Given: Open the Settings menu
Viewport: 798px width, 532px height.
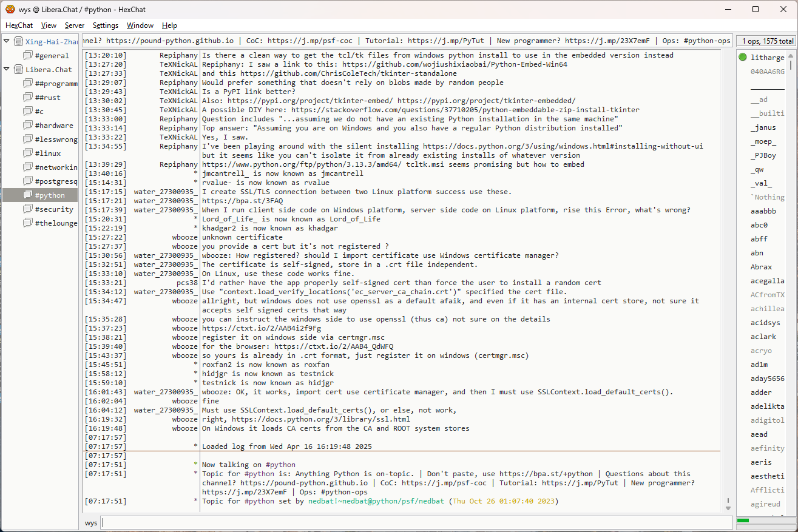Looking at the screenshot, I should click(x=106, y=25).
